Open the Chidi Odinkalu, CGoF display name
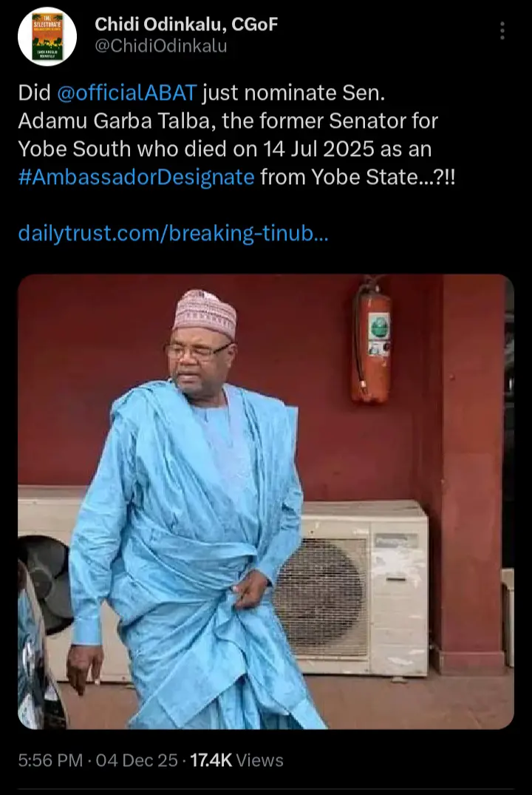 click(186, 24)
